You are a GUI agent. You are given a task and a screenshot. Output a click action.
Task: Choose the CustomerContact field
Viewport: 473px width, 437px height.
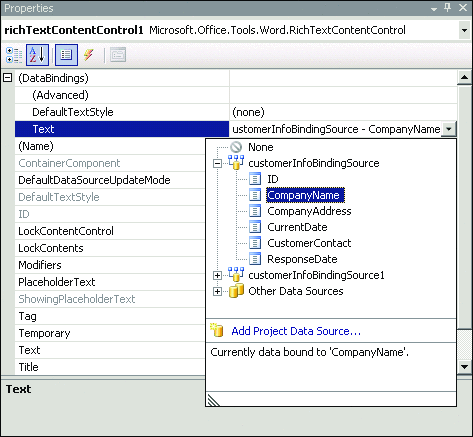pyautogui.click(x=309, y=243)
